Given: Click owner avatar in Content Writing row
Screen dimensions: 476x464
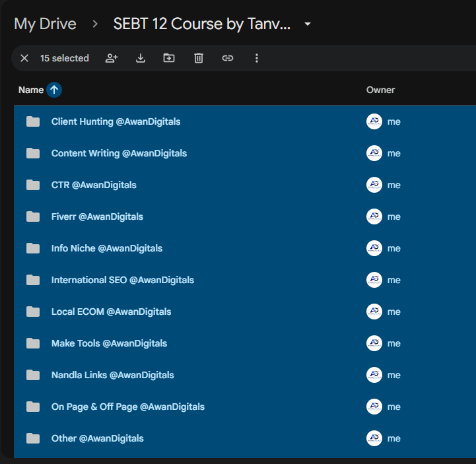Looking at the screenshot, I should (374, 153).
